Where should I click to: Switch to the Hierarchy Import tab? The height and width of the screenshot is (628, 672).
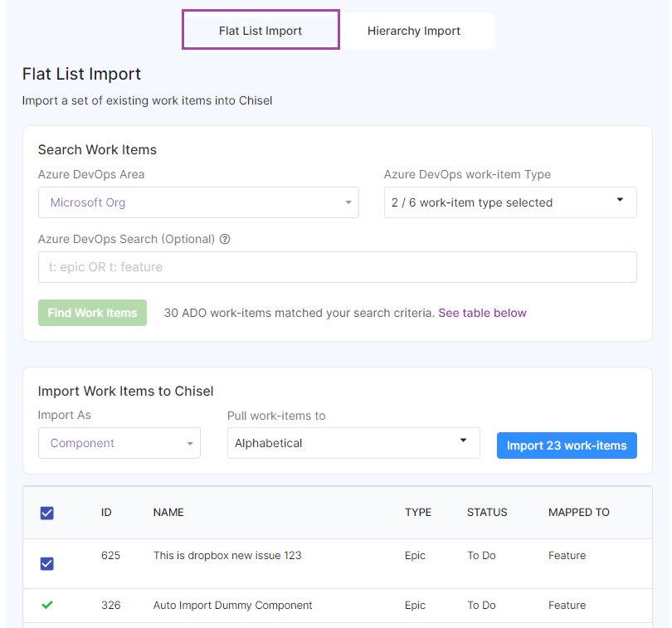point(414,31)
